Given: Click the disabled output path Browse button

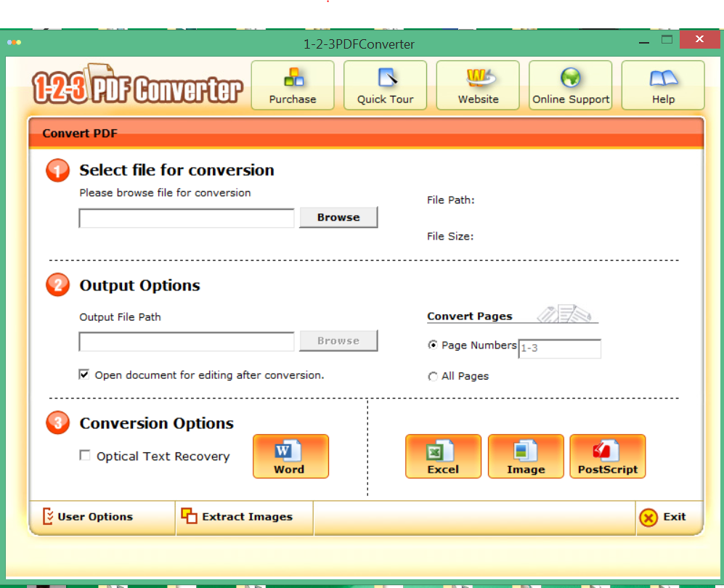Looking at the screenshot, I should tap(338, 340).
